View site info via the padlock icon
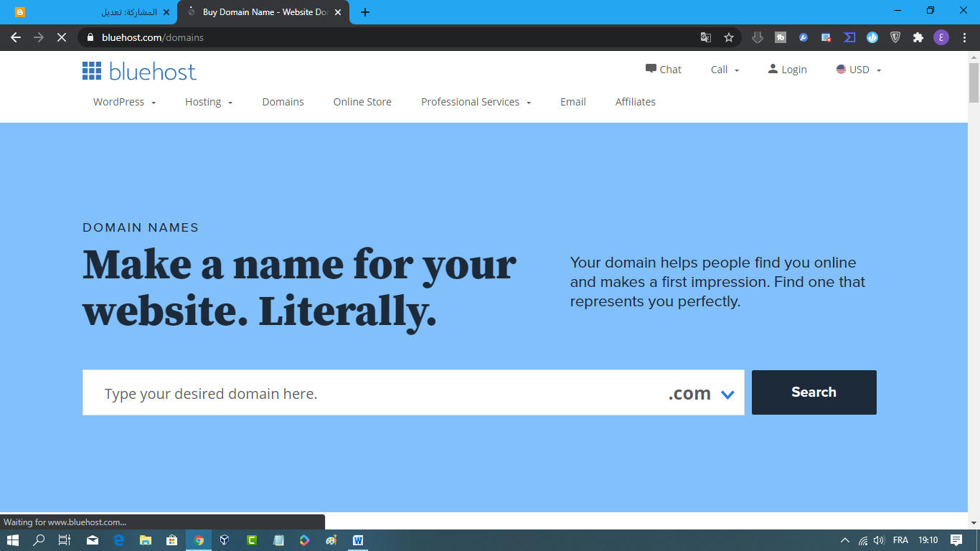The width and height of the screenshot is (980, 551). pos(90,37)
